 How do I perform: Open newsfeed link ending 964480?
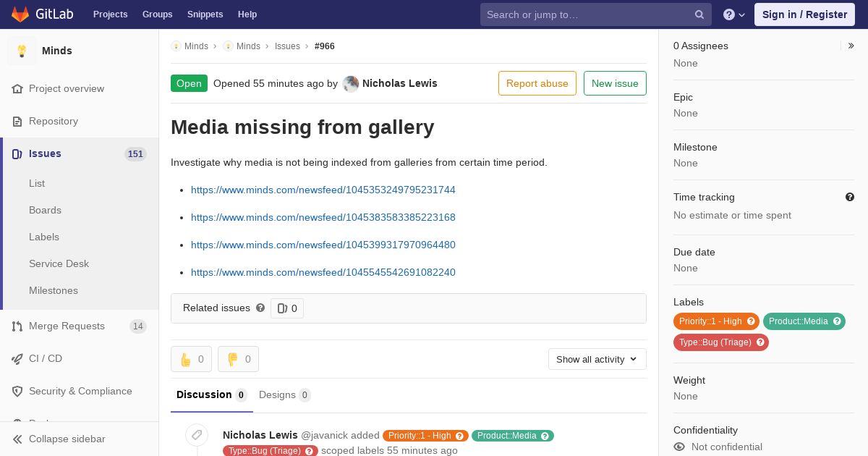(x=323, y=245)
